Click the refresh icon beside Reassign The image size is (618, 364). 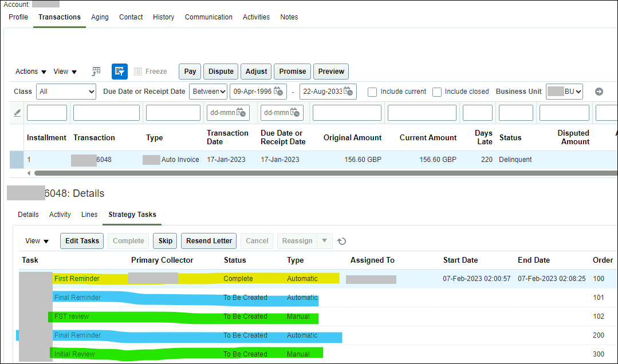341,241
